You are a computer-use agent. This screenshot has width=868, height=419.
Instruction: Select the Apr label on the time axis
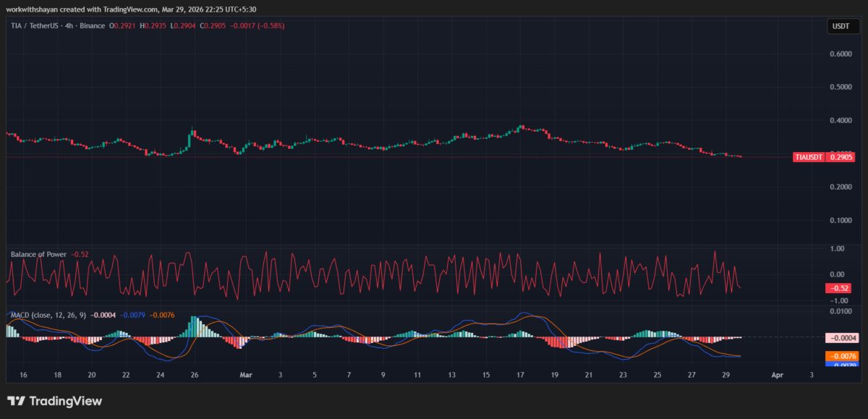(778, 375)
